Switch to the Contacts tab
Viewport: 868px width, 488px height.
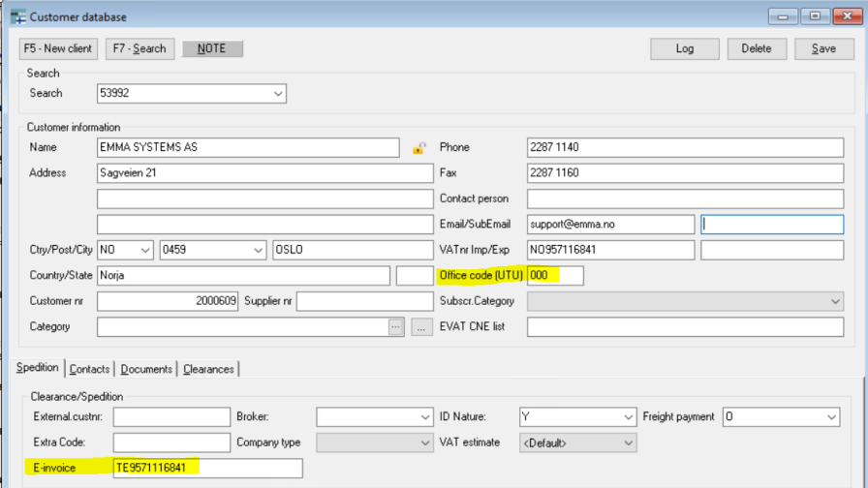[x=89, y=369]
